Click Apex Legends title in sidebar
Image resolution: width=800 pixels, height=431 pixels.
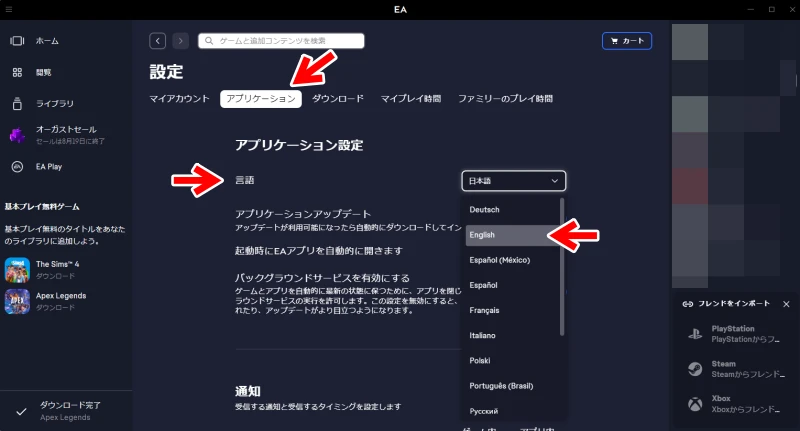[x=61, y=296]
